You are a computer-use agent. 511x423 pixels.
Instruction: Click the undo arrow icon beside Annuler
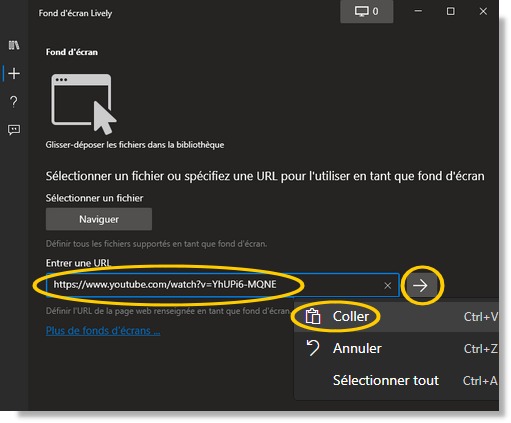pos(313,348)
